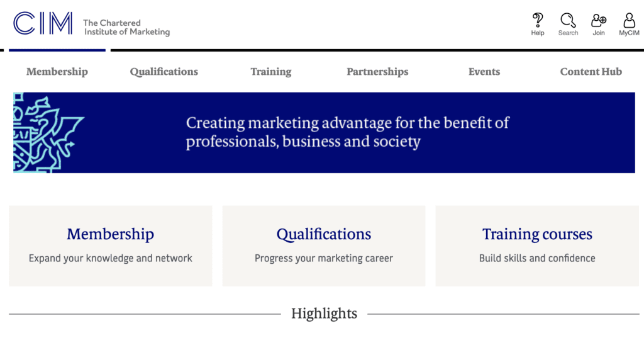Click 'Build skills and confidence' text

(537, 258)
